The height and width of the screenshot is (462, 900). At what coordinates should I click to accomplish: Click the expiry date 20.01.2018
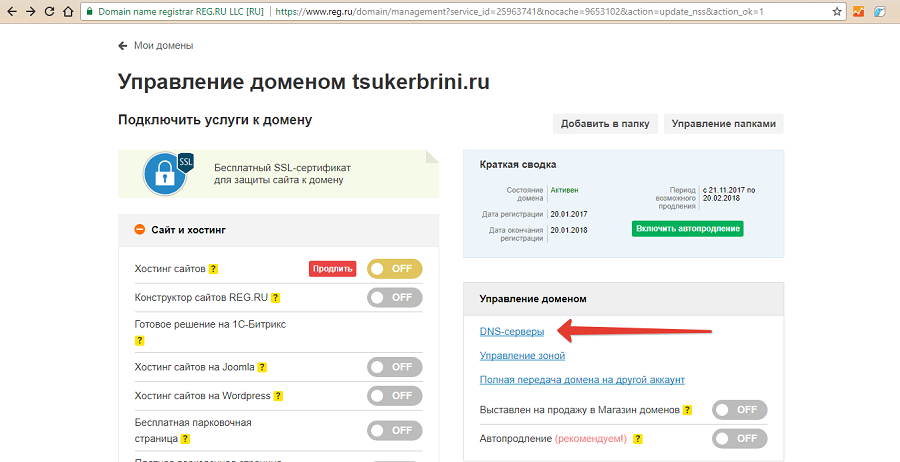coord(569,230)
